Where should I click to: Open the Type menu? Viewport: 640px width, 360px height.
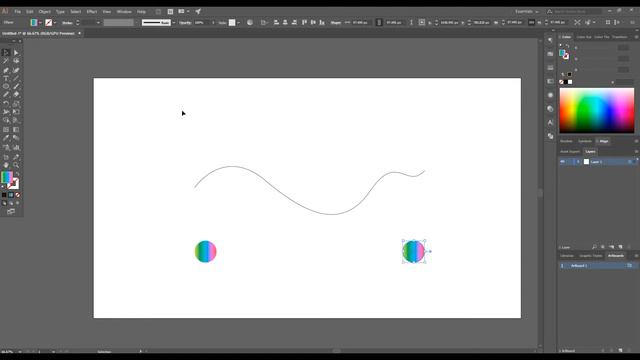tap(60, 11)
